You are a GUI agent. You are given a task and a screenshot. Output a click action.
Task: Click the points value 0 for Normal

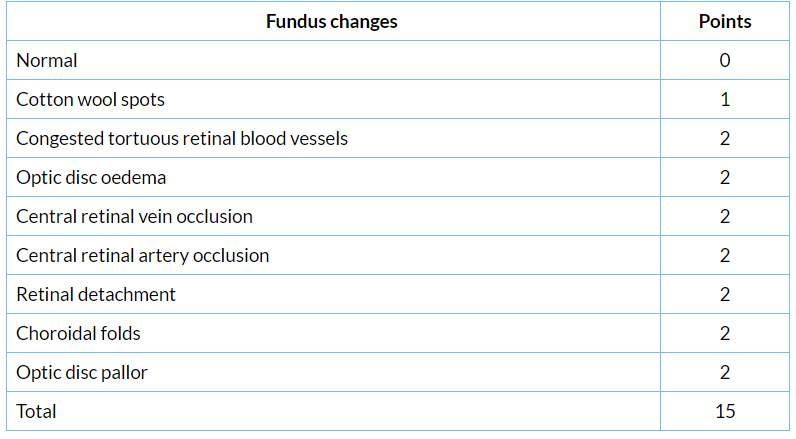(x=725, y=60)
